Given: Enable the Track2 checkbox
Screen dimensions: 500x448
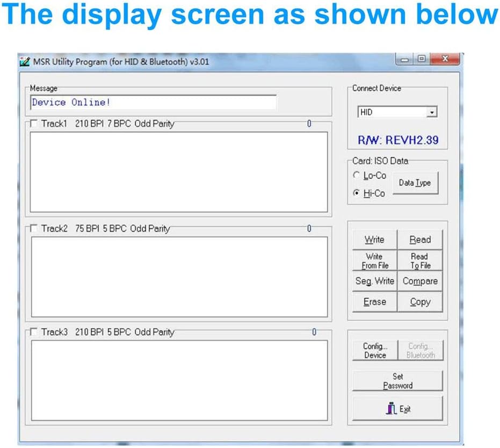Looking at the screenshot, I should point(34,229).
